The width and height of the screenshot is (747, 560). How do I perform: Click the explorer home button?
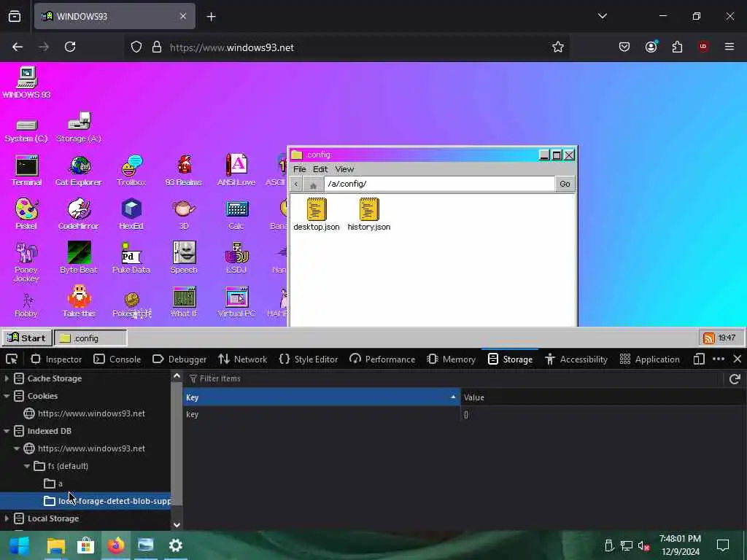pos(313,184)
